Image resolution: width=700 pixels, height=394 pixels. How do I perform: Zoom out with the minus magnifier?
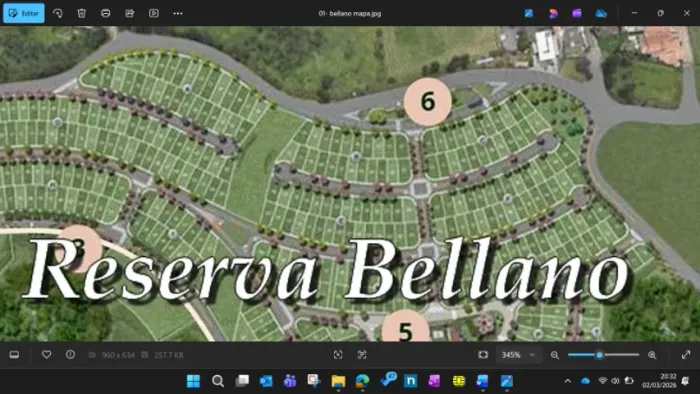pos(555,355)
